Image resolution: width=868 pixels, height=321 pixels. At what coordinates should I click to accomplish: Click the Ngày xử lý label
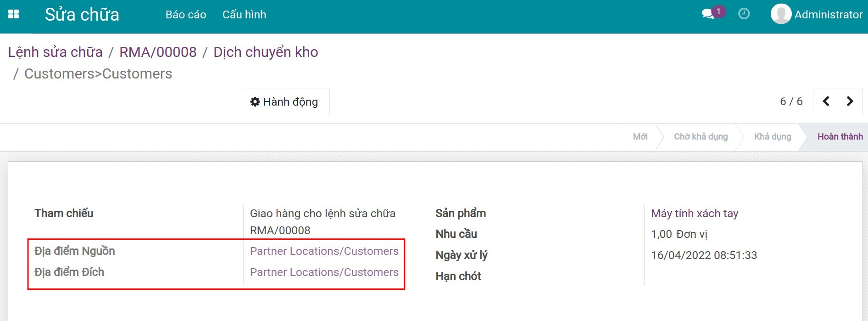462,255
